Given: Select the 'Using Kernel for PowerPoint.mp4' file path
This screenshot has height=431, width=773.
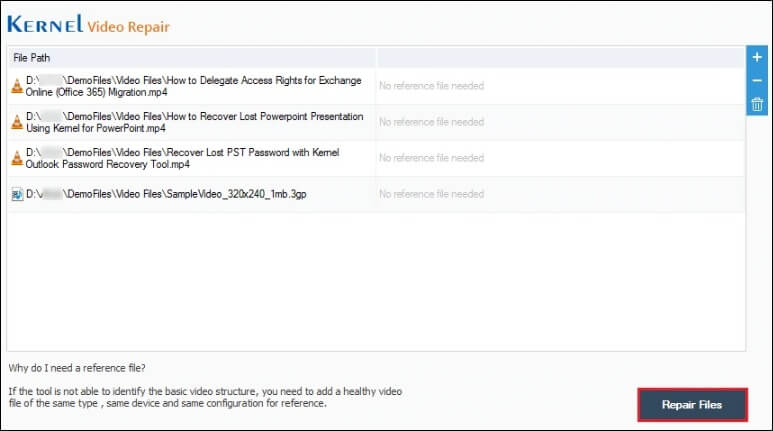Looking at the screenshot, I should (195, 122).
